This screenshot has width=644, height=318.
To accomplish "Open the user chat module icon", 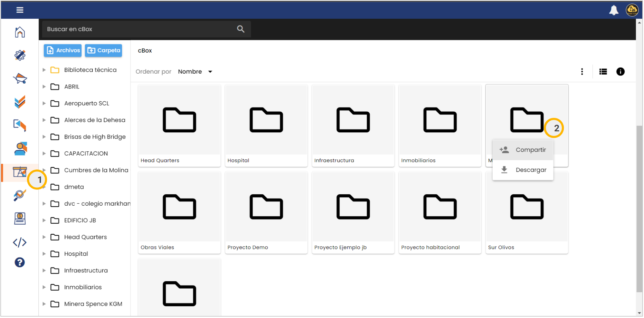I will (x=20, y=149).
